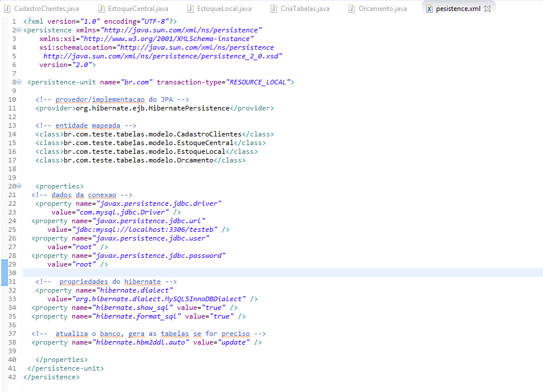Switch to the EstoqueCentral.java tab
The width and height of the screenshot is (543, 392).
tap(134, 9)
